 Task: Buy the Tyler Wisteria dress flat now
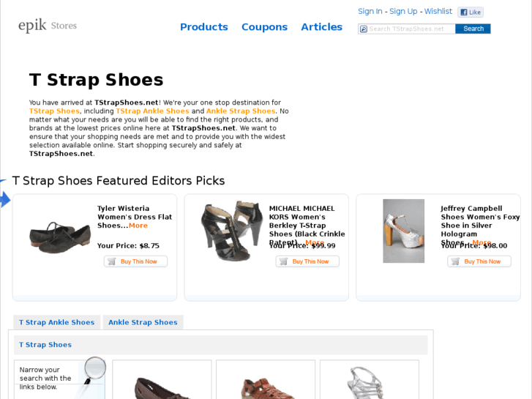click(x=135, y=261)
